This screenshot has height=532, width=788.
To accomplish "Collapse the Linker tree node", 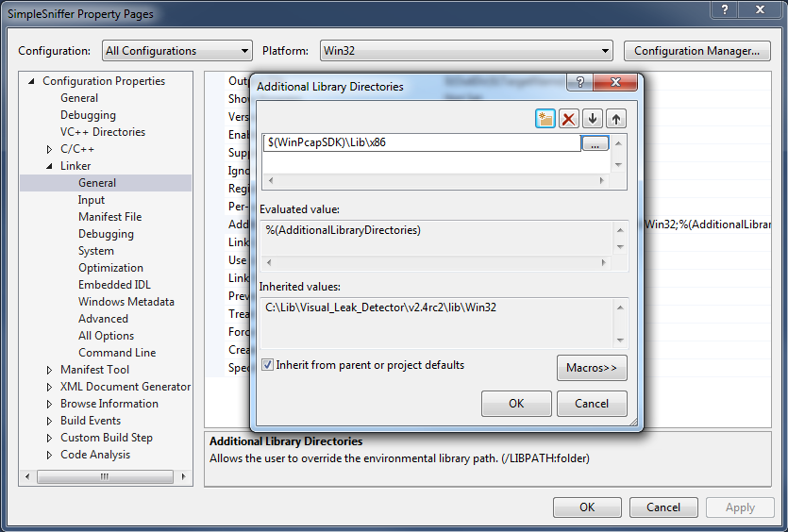I will click(49, 166).
